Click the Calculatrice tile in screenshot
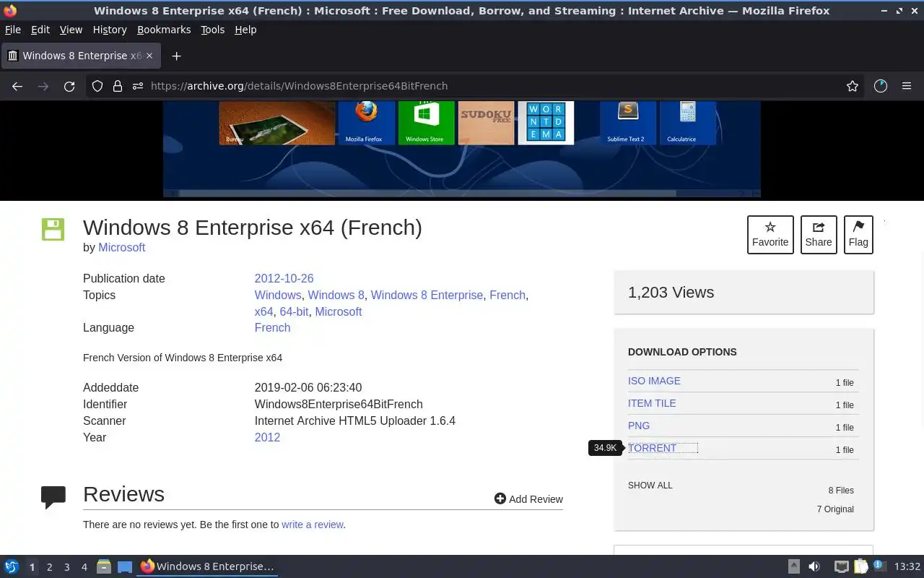 click(687, 123)
